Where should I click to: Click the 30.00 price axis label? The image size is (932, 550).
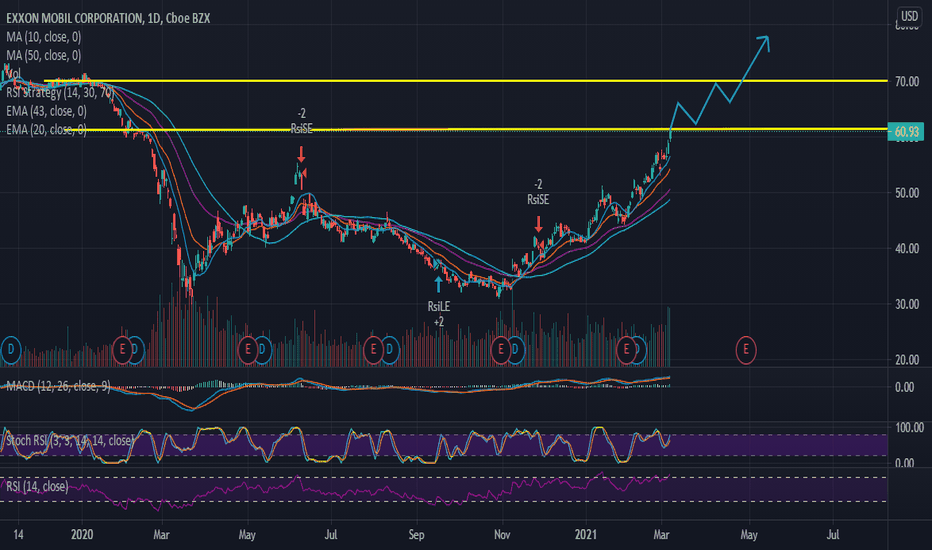coord(907,304)
